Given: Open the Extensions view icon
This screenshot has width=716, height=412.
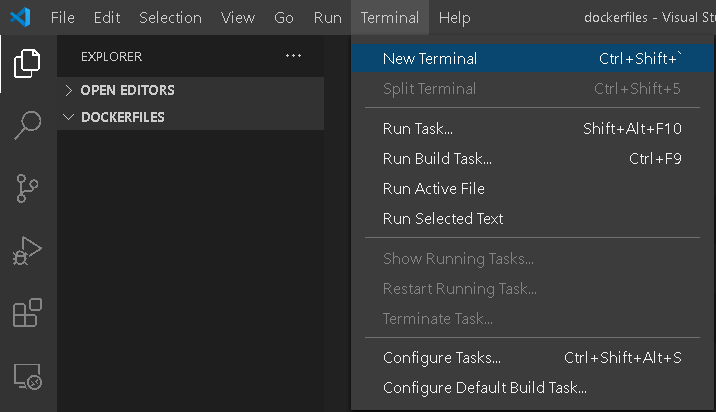Looking at the screenshot, I should coord(27,314).
